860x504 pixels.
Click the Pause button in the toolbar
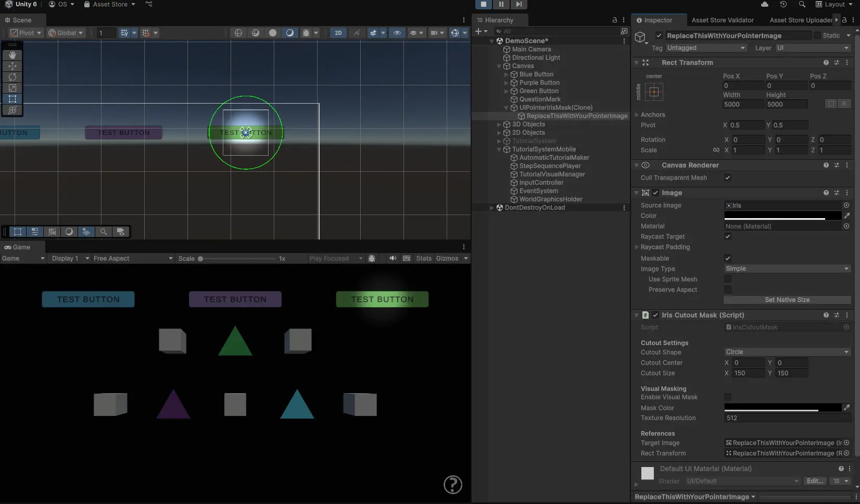[x=501, y=4]
